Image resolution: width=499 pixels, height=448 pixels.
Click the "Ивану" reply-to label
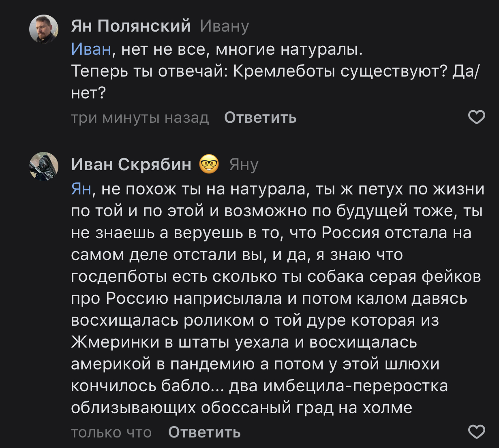(x=225, y=26)
